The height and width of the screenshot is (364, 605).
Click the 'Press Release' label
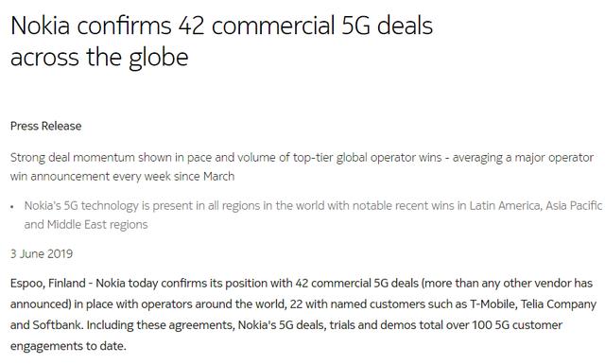[46, 126]
